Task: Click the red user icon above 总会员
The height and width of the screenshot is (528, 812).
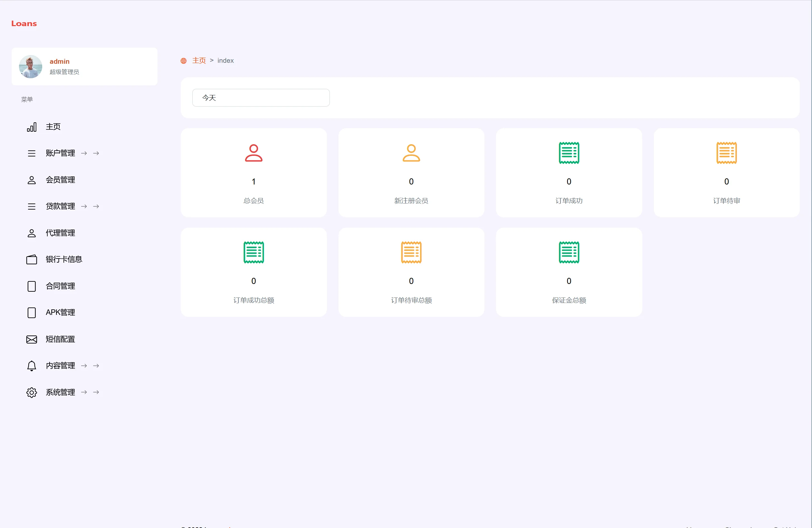Action: pos(253,153)
